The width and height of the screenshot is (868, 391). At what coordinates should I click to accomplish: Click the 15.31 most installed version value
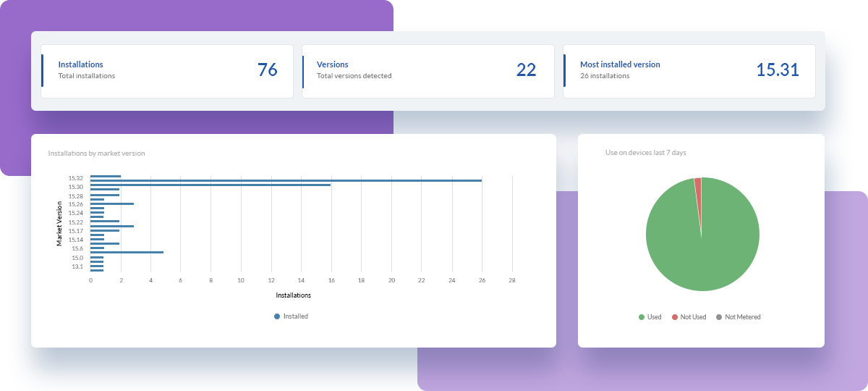[x=778, y=70]
